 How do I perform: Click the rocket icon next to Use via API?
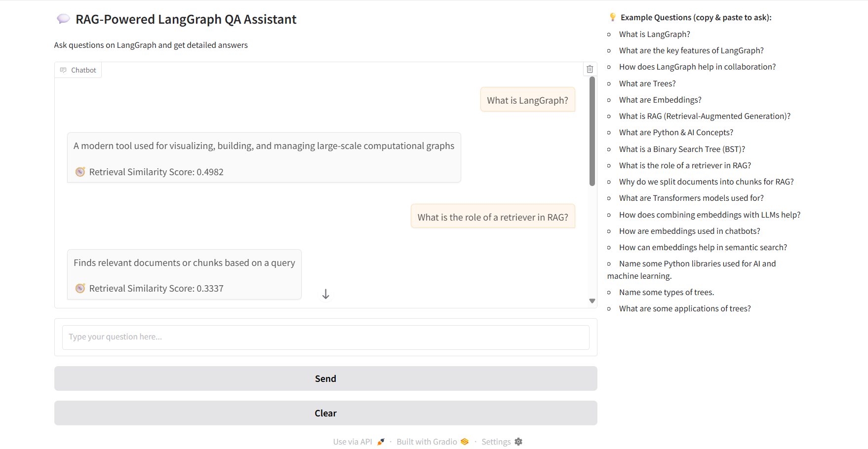(381, 442)
